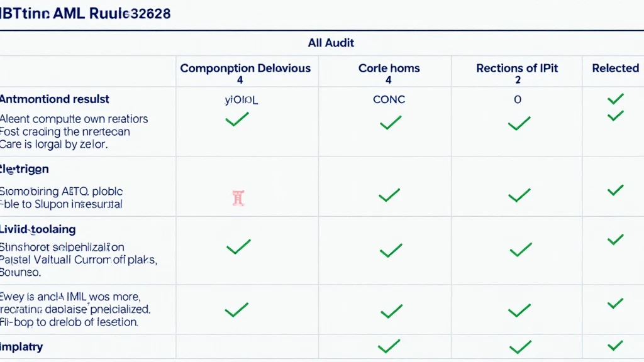Select Corle homs checkmark in Aleent compute row
644x362 pixels.
click(x=390, y=123)
